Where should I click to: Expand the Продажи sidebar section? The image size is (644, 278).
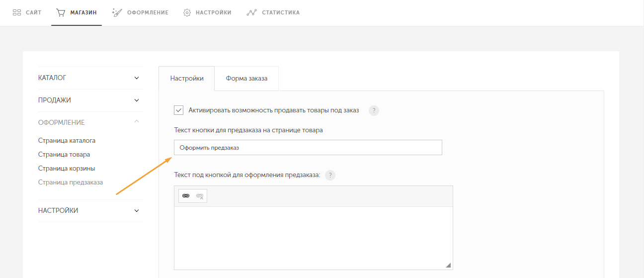pyautogui.click(x=137, y=100)
